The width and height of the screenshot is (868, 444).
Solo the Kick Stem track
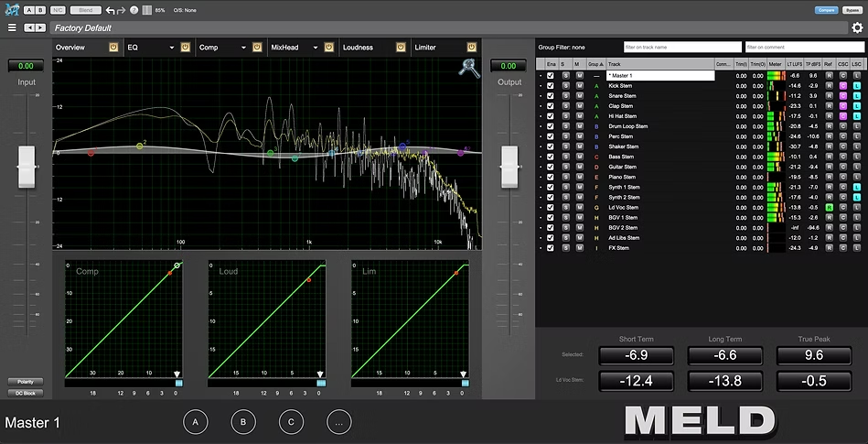(x=565, y=85)
